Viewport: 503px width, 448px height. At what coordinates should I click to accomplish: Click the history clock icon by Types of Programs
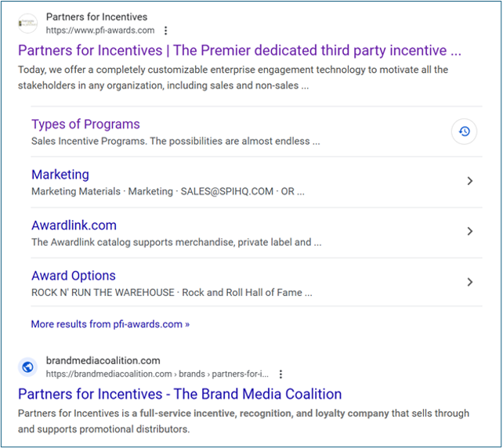pos(464,132)
